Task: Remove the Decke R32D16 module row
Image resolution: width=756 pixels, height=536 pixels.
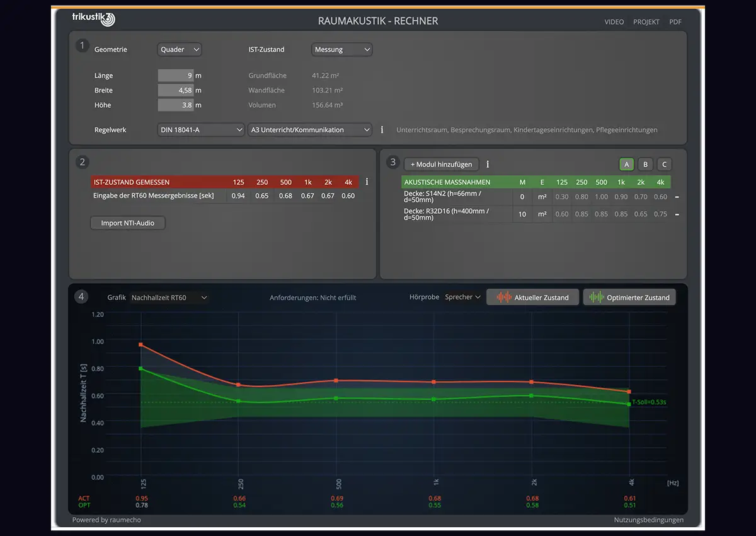Action: click(x=677, y=214)
